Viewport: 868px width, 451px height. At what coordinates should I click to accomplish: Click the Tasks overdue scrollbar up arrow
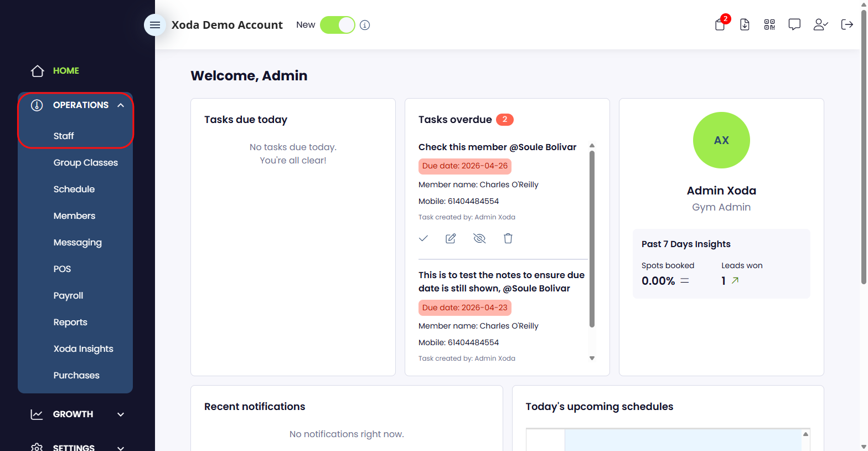[592, 146]
